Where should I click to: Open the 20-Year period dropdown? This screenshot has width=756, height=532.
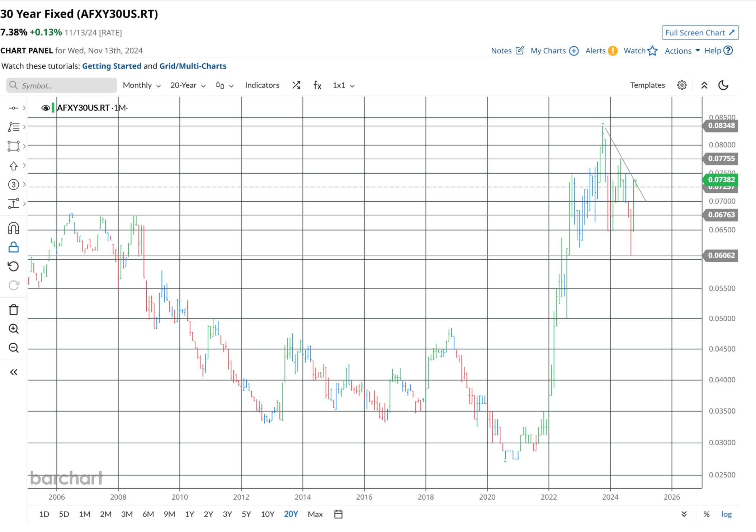pos(188,85)
